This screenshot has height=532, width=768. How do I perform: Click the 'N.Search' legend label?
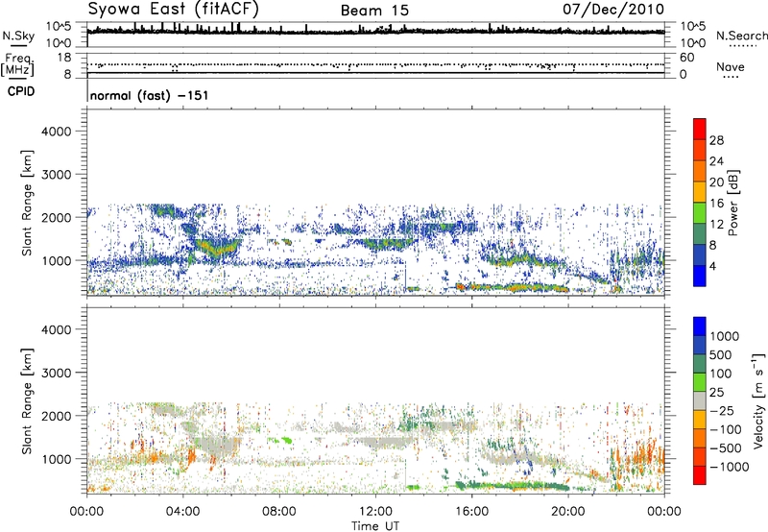[x=741, y=36]
